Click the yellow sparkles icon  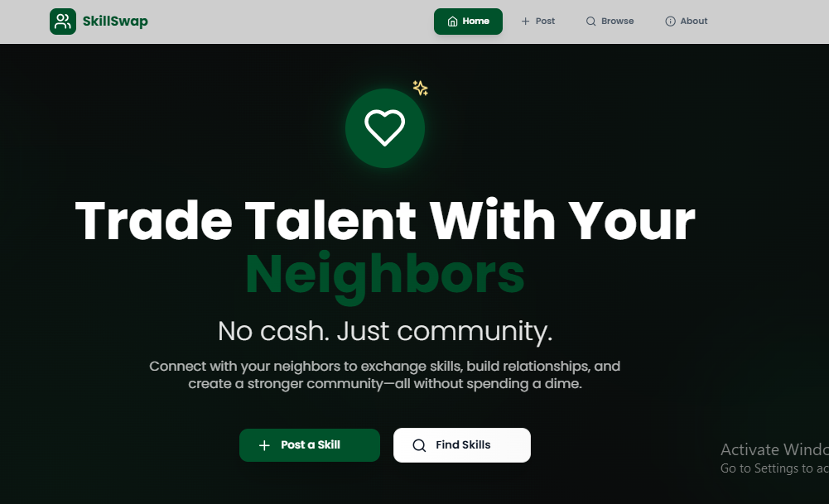pyautogui.click(x=421, y=88)
